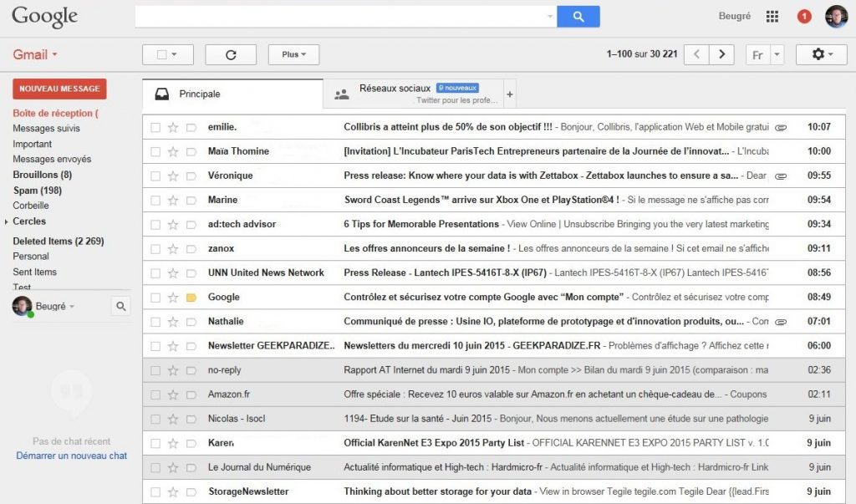Viewport: 856px width, 504px height.
Task: Open the Deleted Items (2 269) label
Action: click(x=59, y=241)
